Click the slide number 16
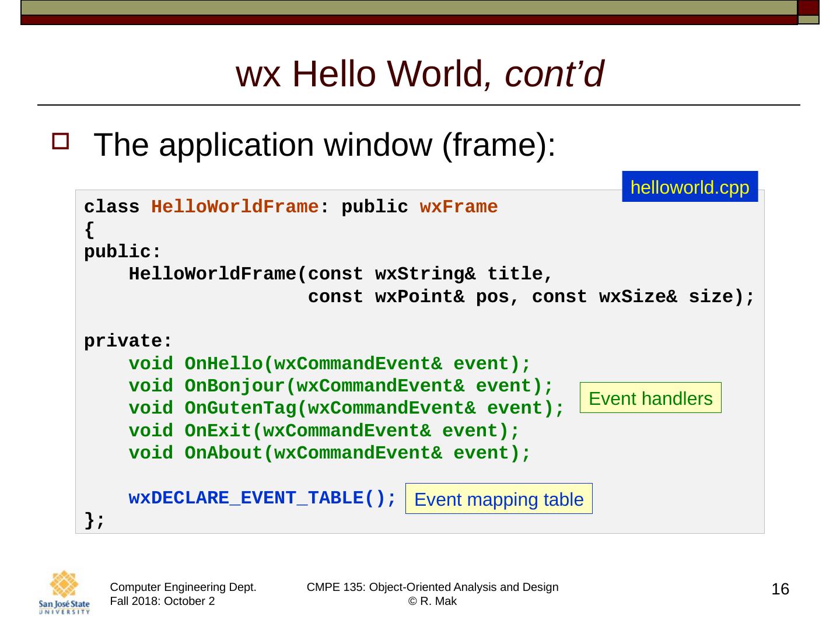 (780, 589)
